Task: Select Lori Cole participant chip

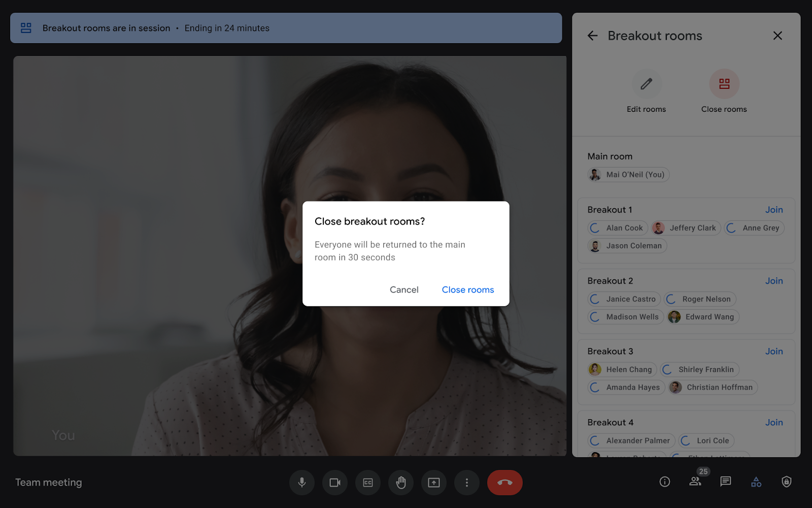Action: click(x=706, y=441)
